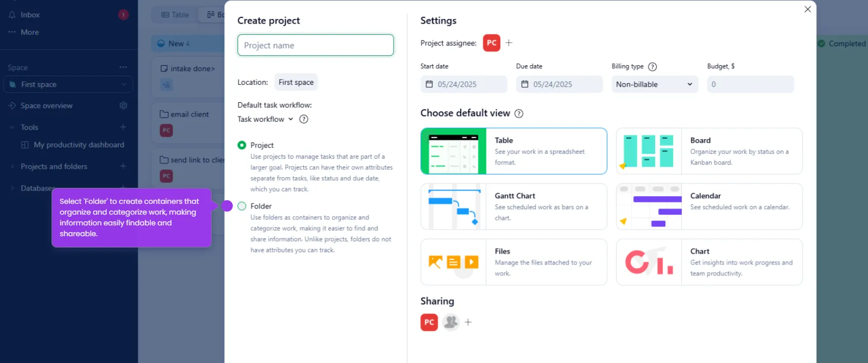
Task: Switch to the Table view tab
Action: tap(175, 15)
